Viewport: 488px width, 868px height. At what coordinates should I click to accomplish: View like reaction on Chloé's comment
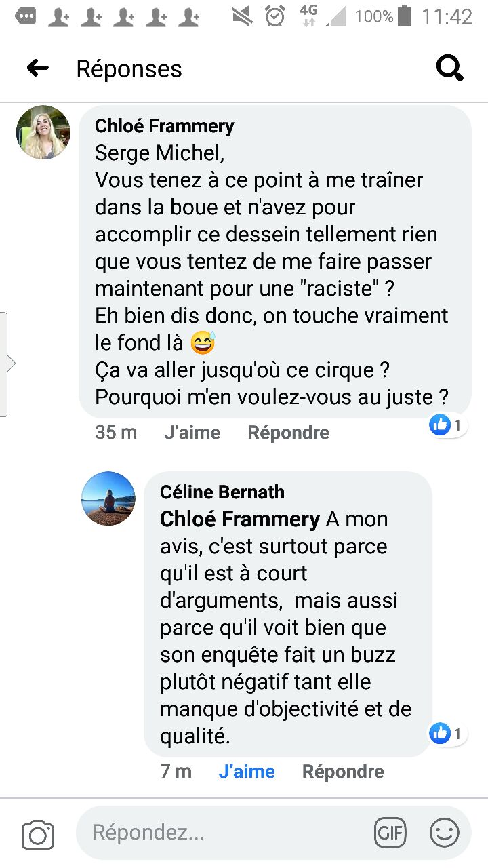(448, 425)
